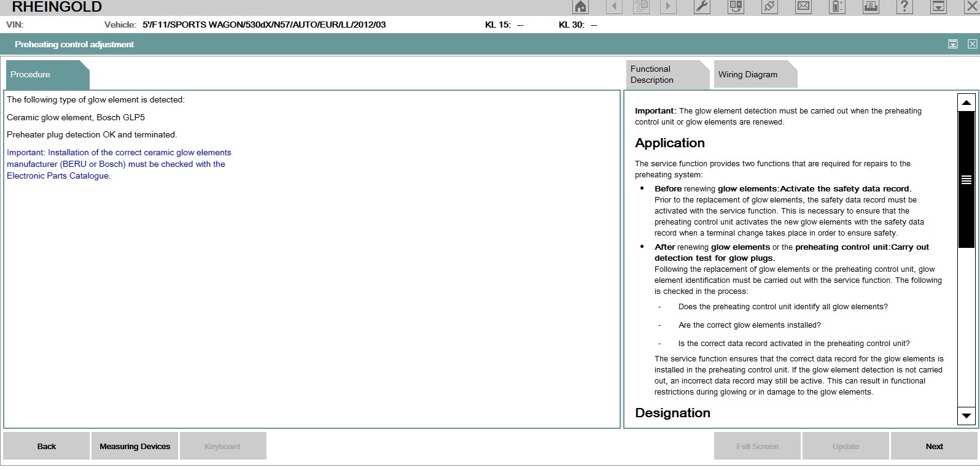Close the Preheating control adjustment panel
Viewport: 980px width, 470px height.
click(x=972, y=44)
